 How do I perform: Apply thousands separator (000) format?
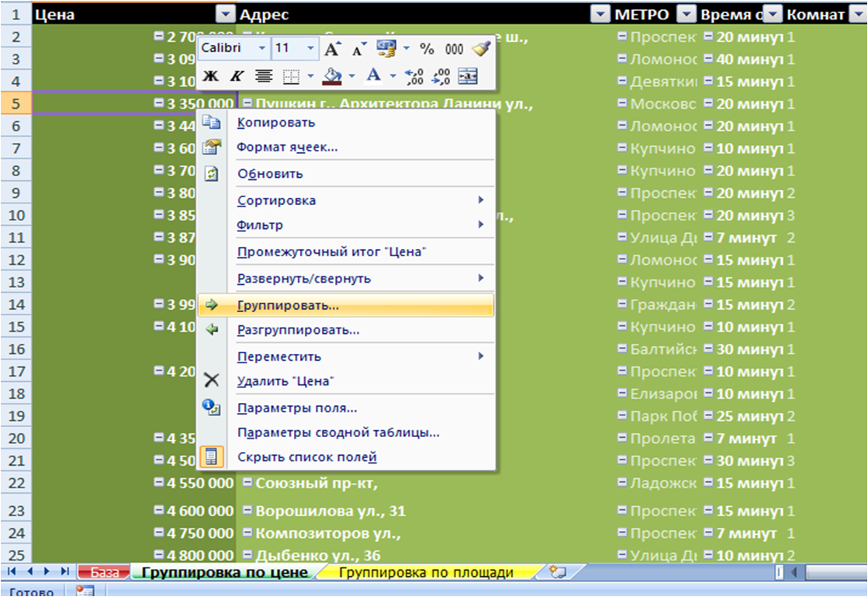pyautogui.click(x=454, y=49)
